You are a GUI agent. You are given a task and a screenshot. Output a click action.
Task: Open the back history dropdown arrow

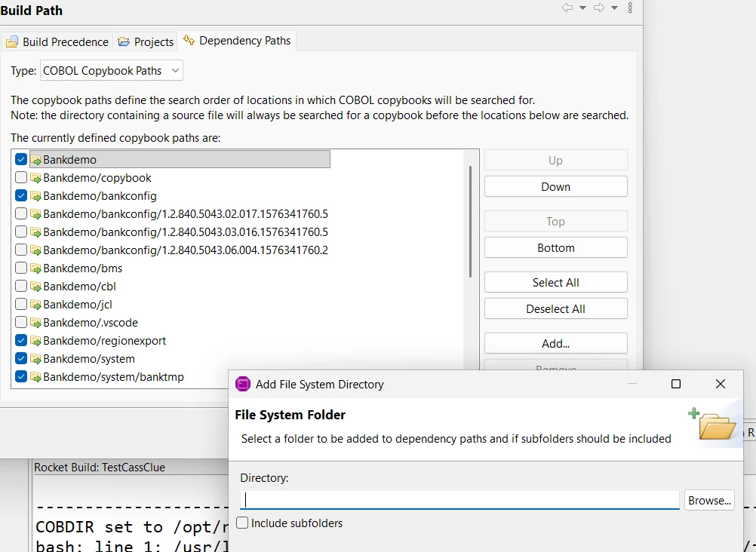point(582,8)
